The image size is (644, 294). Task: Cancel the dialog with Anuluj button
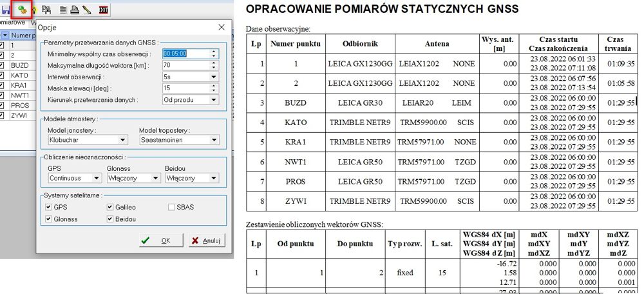(x=207, y=240)
